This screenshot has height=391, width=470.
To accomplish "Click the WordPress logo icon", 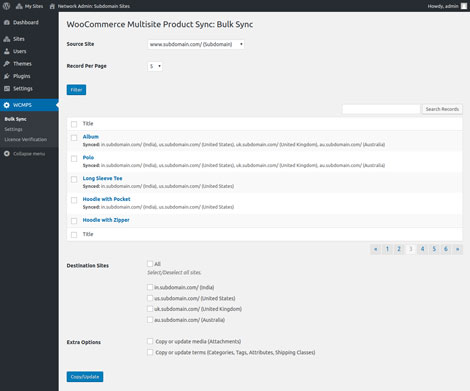I will click(x=6, y=6).
